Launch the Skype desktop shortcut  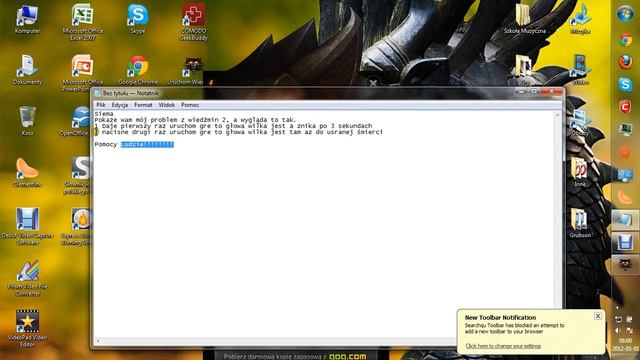(x=138, y=19)
